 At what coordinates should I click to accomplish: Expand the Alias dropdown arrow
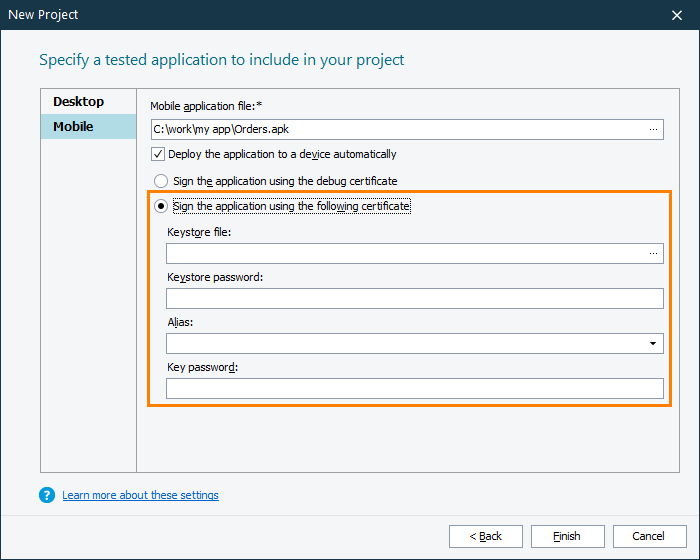click(654, 344)
